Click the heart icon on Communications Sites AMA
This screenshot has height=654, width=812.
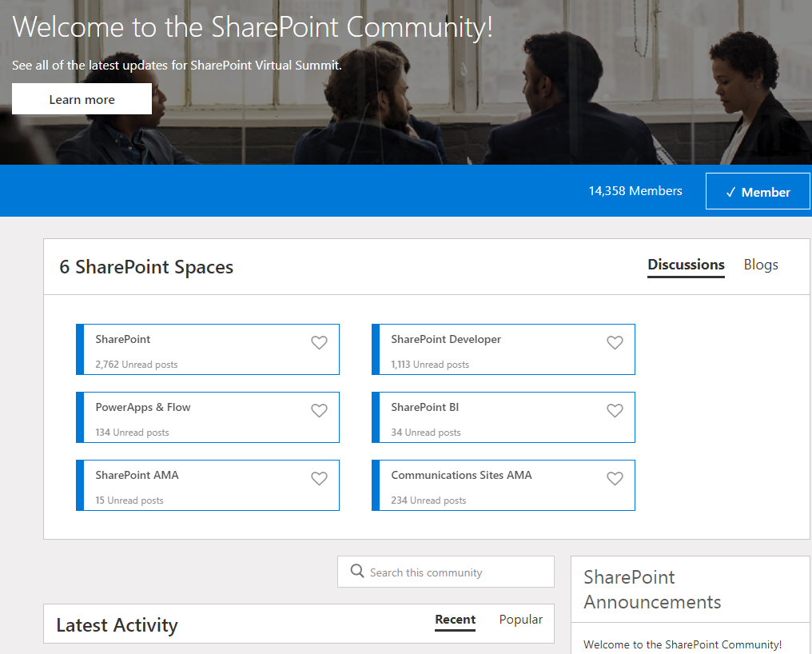coord(615,478)
